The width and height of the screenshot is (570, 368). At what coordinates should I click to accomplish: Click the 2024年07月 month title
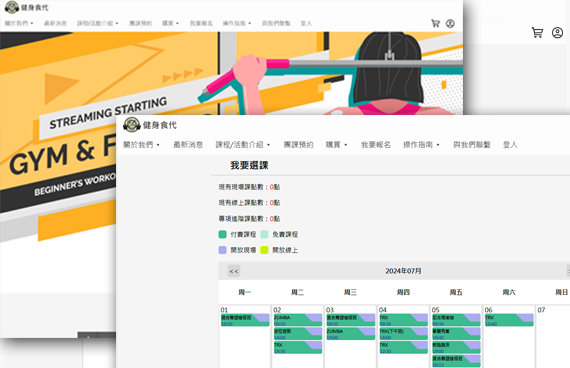pos(403,271)
